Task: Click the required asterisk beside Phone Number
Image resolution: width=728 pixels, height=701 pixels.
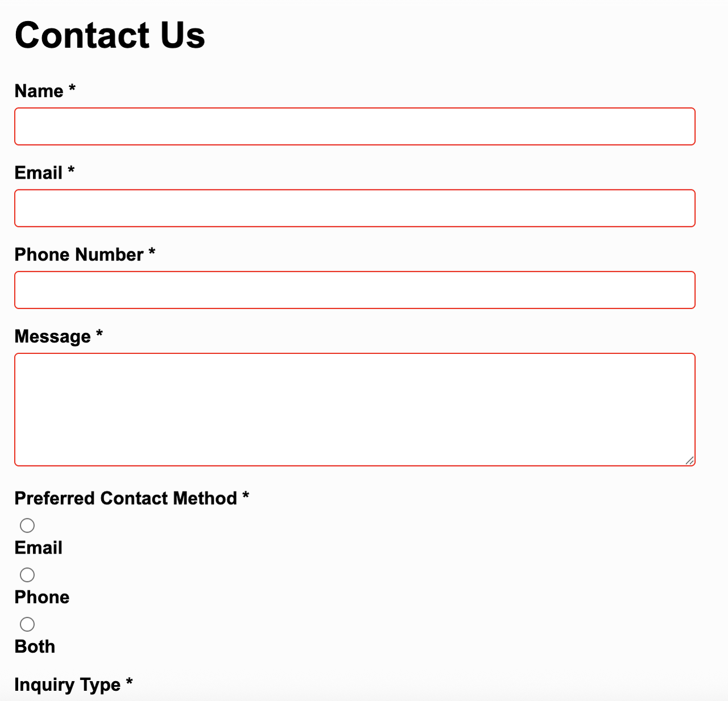Action: tap(152, 251)
